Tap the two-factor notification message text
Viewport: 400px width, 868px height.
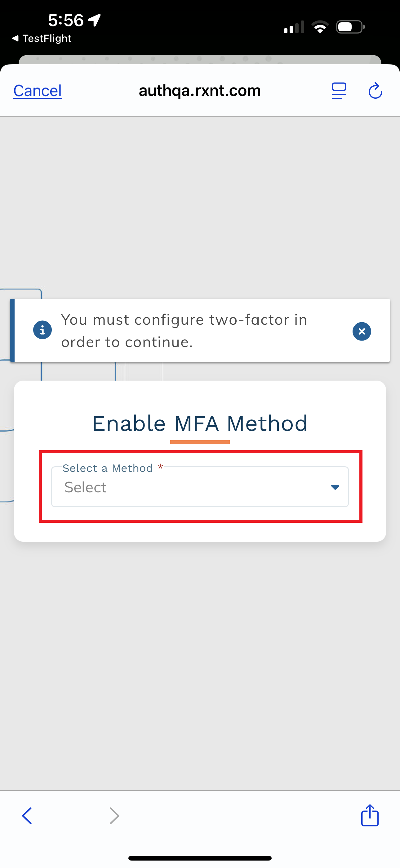tap(184, 331)
